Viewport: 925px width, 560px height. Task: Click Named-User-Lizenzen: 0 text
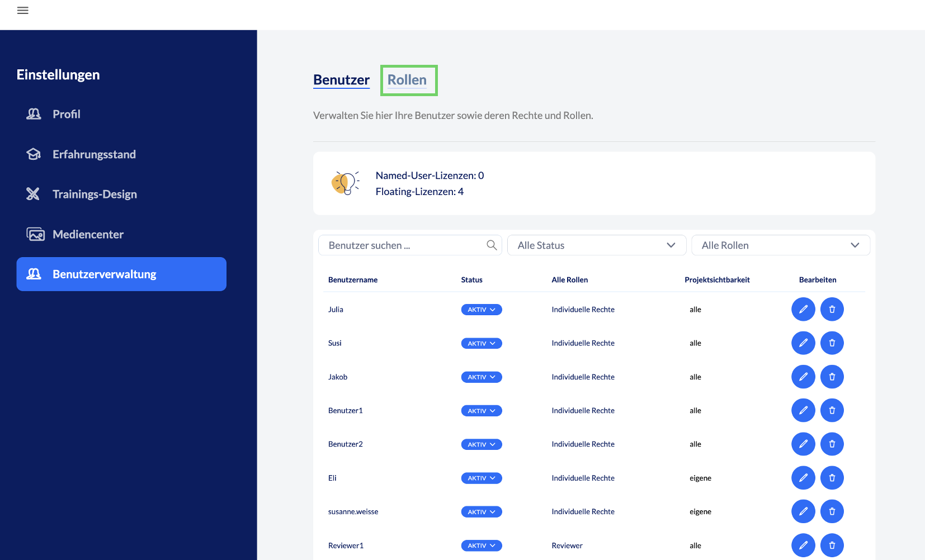click(430, 175)
